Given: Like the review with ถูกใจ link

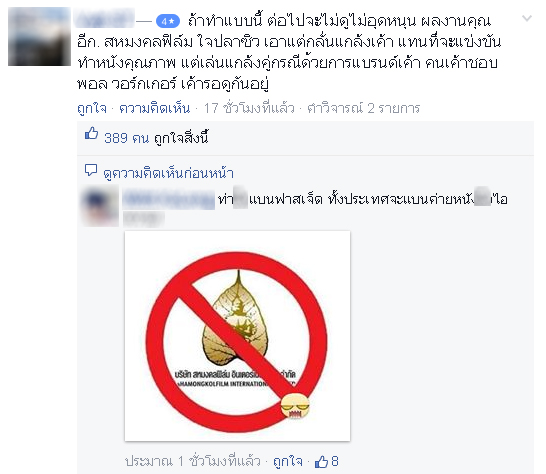Looking at the screenshot, I should pos(92,108).
